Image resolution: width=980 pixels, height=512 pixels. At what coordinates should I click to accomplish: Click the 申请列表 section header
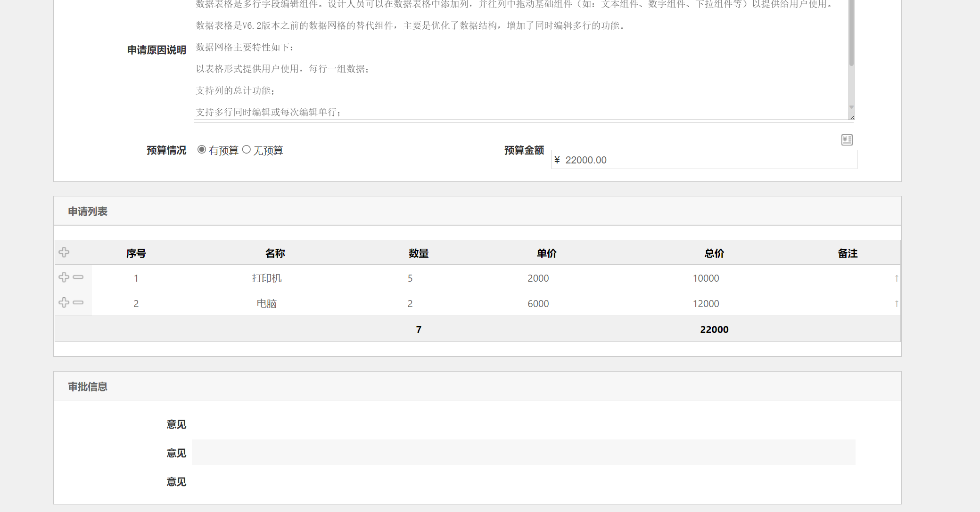pos(88,211)
